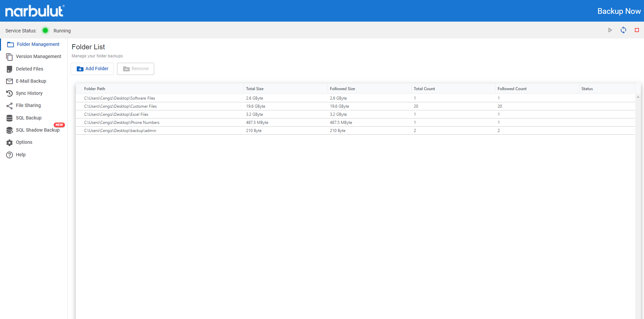Select the Customer Files folder row
644x319 pixels.
pyautogui.click(x=120, y=106)
